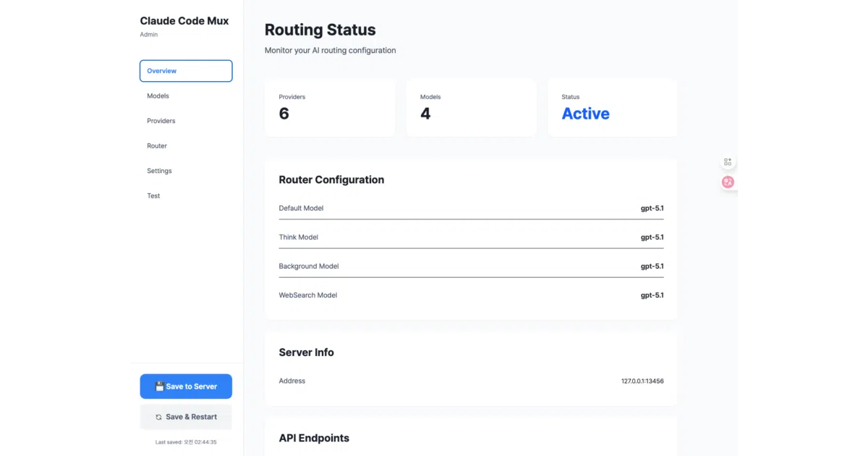Open the Overview section in sidebar
The width and height of the screenshot is (868, 456).
186,71
